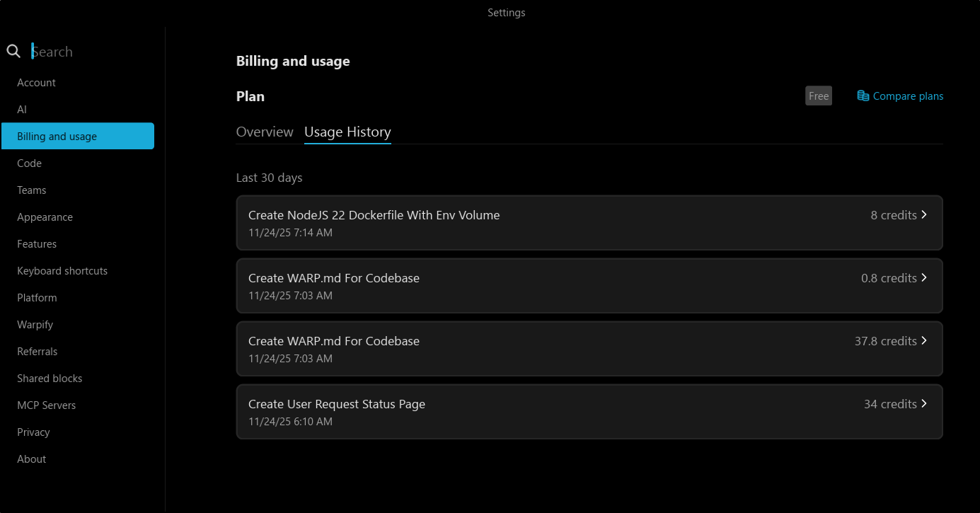This screenshot has height=513, width=980.
Task: Open the Privacy settings section
Action: 33,432
